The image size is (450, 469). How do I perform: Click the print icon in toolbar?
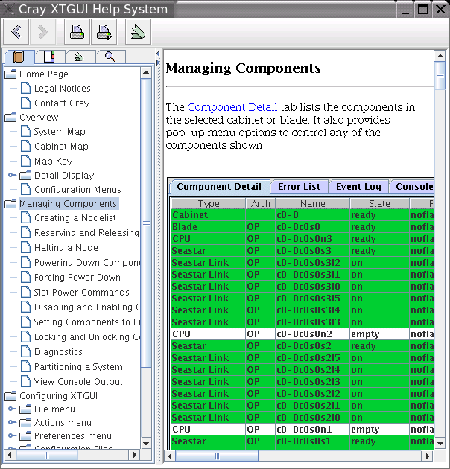point(76,32)
